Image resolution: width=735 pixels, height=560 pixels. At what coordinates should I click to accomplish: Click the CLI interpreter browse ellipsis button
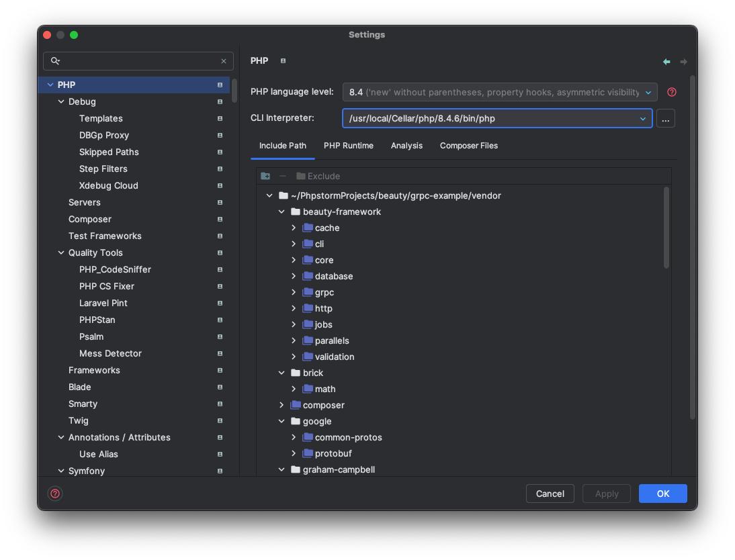(x=666, y=119)
